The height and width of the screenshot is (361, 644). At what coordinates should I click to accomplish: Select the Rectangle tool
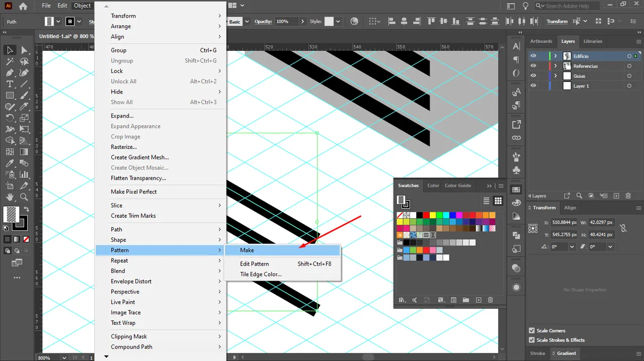click(10, 96)
